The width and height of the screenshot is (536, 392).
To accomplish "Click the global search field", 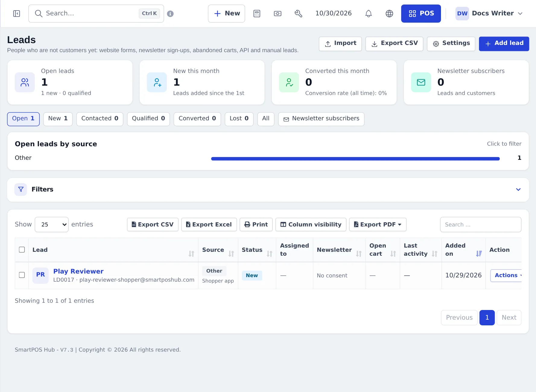I will pyautogui.click(x=96, y=14).
